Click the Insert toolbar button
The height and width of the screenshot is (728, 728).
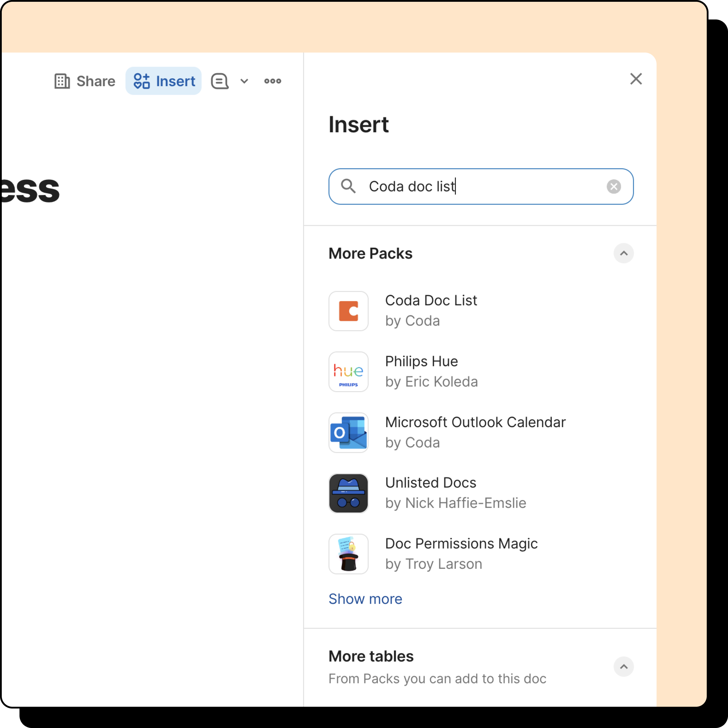click(x=164, y=81)
